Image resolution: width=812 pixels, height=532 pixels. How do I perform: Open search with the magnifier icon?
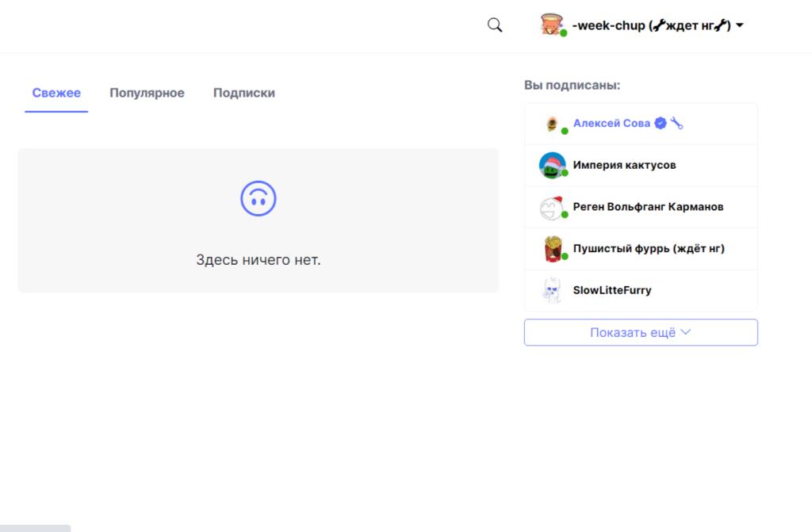click(x=495, y=25)
